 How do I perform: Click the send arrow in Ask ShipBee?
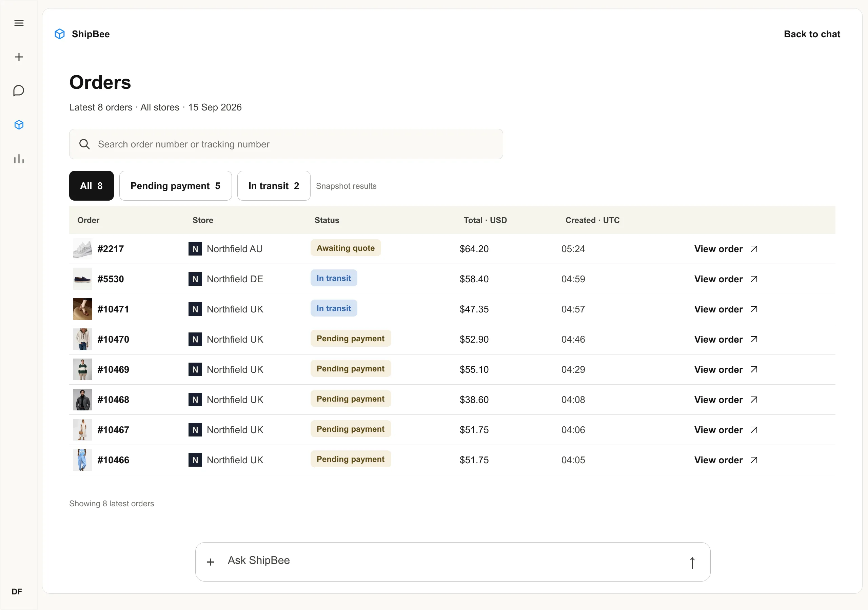692,562
